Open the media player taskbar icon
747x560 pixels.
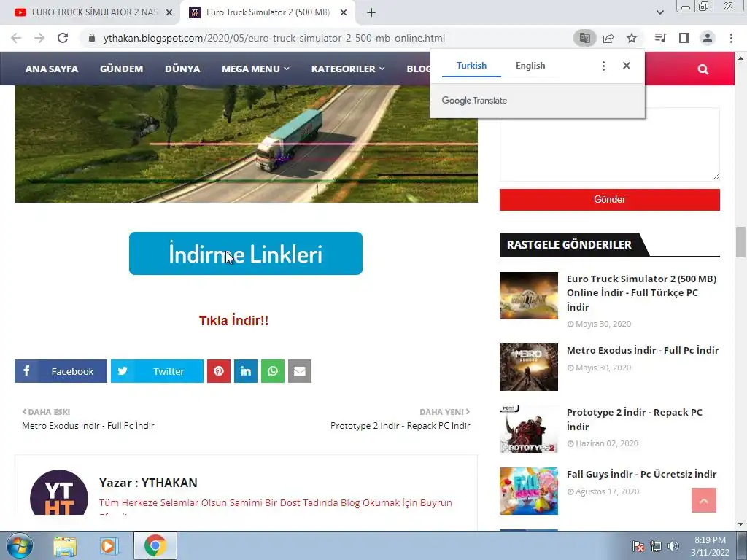click(x=109, y=546)
